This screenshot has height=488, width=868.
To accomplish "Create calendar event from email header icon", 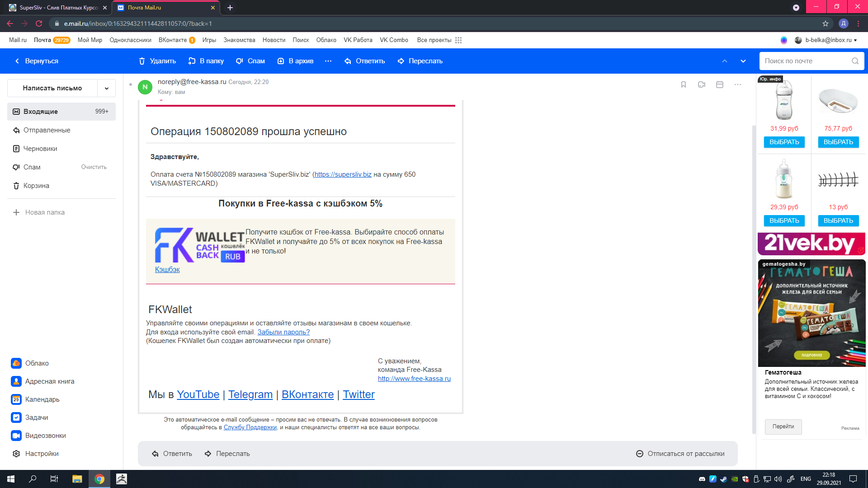I will coord(720,84).
